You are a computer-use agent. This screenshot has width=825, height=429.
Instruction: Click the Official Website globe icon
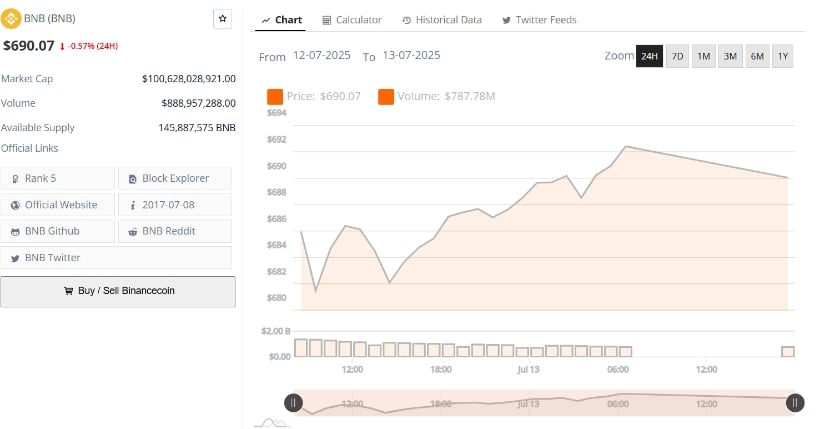point(15,205)
